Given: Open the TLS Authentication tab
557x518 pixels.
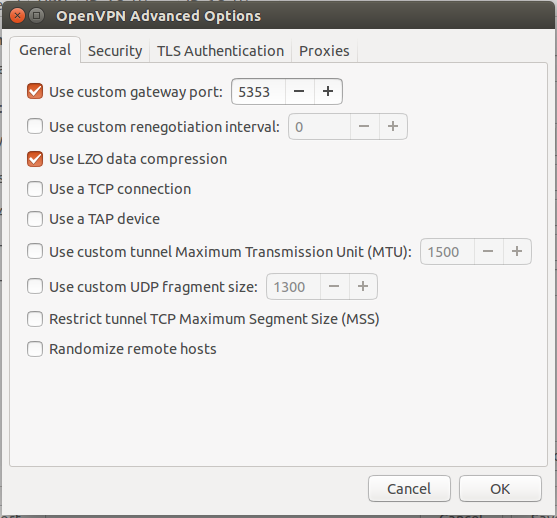Looking at the screenshot, I should coord(220,51).
